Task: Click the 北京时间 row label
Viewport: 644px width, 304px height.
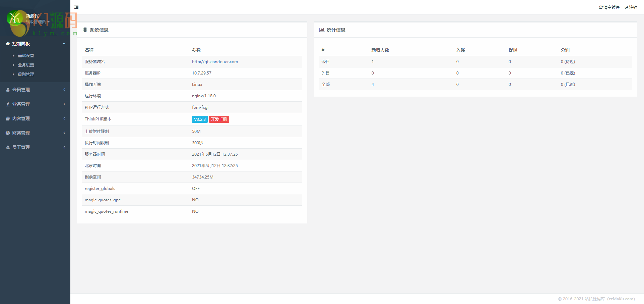Action: (x=93, y=166)
